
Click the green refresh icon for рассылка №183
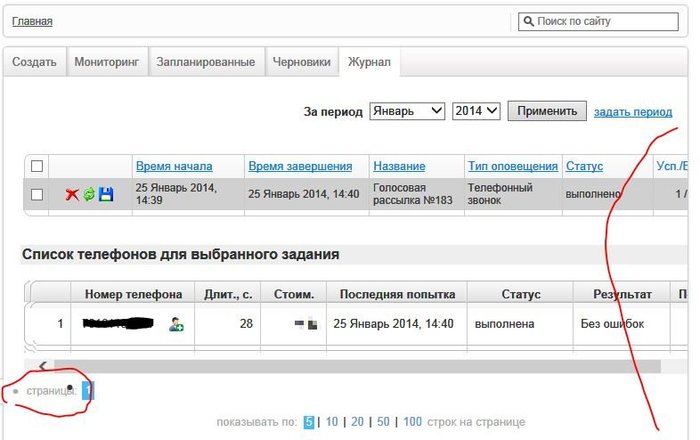(89, 194)
